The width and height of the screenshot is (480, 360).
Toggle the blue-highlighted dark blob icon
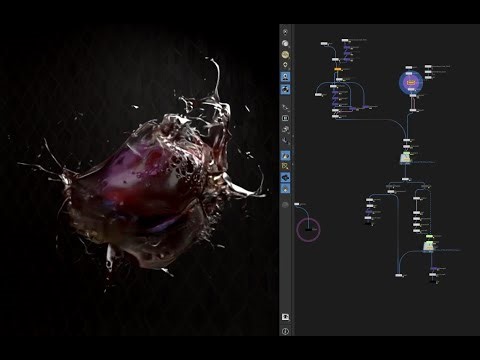(285, 178)
